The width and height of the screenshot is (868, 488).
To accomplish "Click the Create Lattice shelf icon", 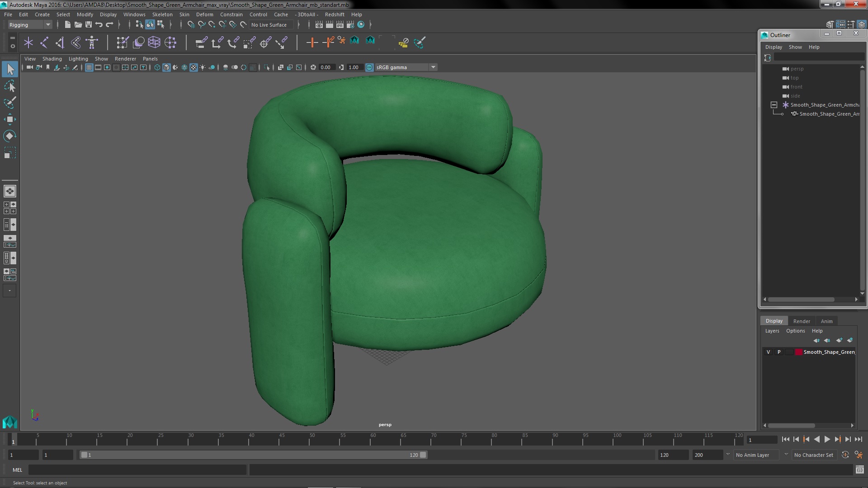I will click(154, 42).
